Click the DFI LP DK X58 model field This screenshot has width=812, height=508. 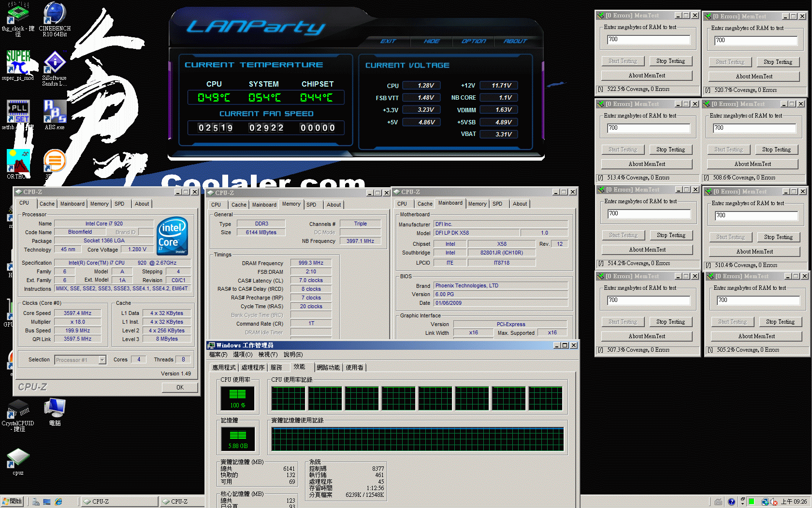click(x=477, y=233)
